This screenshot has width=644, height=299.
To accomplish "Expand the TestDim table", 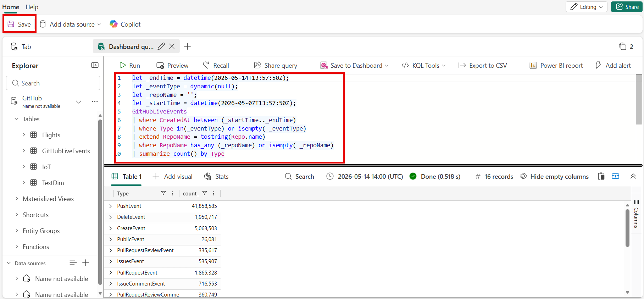I will pos(24,183).
